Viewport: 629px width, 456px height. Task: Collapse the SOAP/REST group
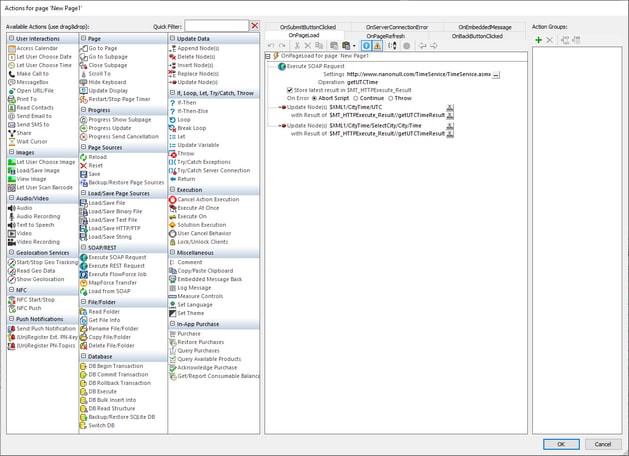[x=83, y=247]
